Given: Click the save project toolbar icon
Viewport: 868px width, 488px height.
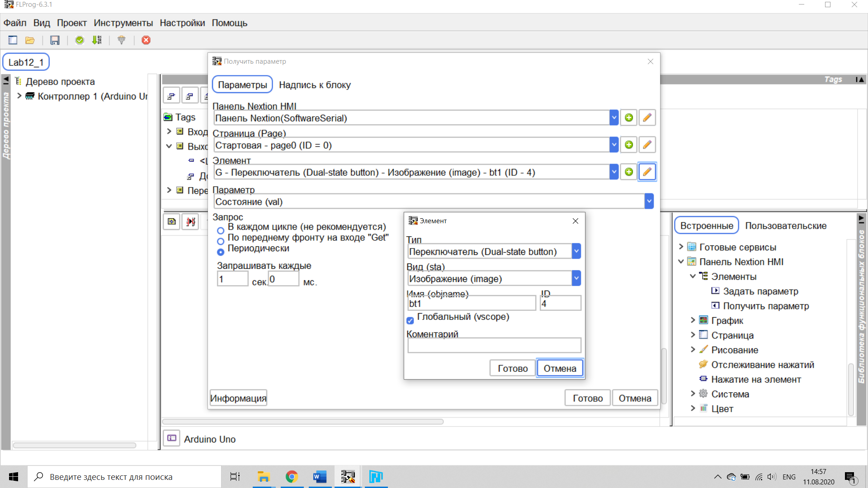Looking at the screenshot, I should pyautogui.click(x=55, y=40).
